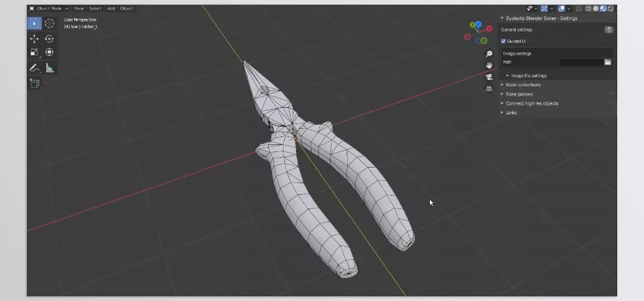
Task: Expand the Bake passes panel
Action: click(x=502, y=94)
